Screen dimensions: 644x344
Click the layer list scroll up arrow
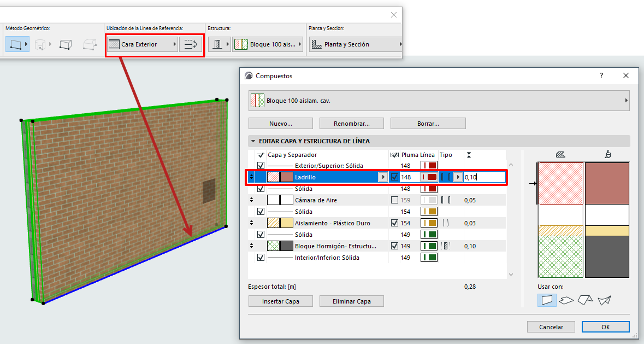pos(511,165)
